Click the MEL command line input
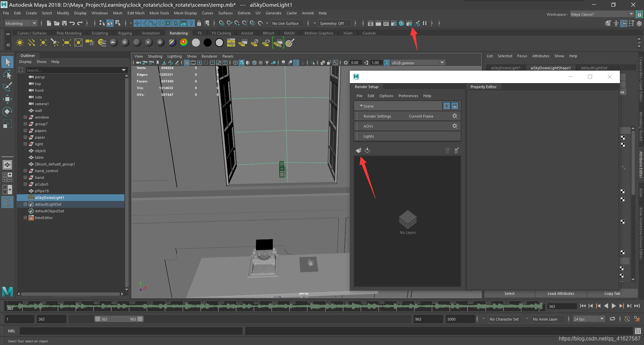The image size is (644, 345). [131, 331]
